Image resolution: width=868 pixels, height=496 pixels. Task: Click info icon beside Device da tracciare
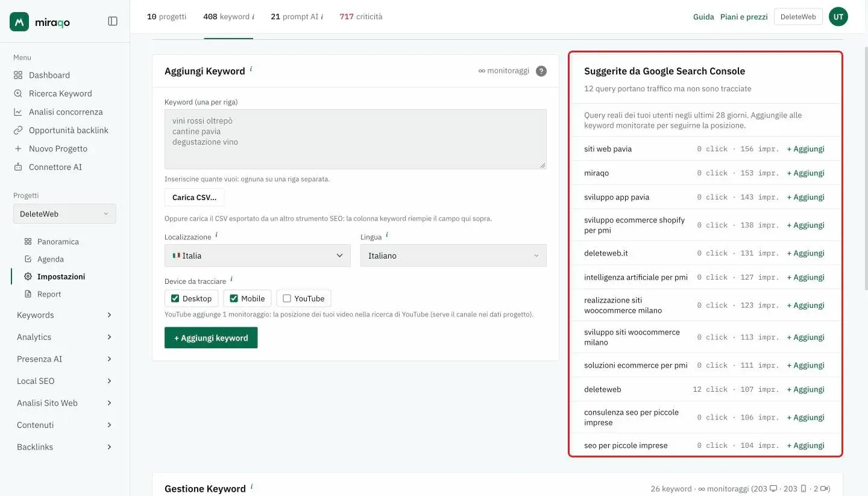pos(231,280)
